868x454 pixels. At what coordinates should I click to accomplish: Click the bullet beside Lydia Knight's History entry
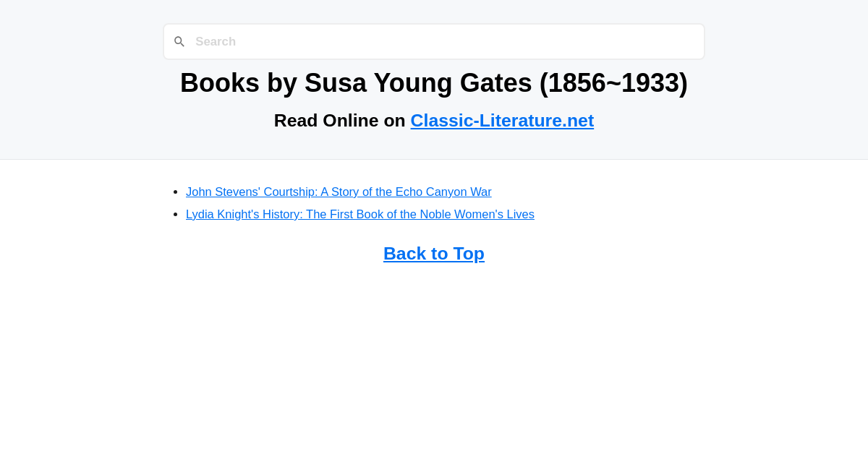tap(176, 213)
